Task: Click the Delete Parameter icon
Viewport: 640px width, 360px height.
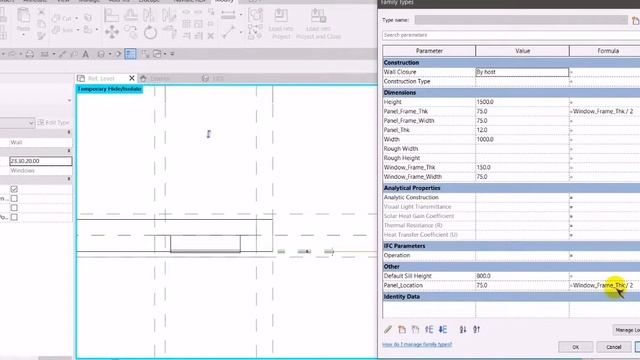Action: coord(416,329)
